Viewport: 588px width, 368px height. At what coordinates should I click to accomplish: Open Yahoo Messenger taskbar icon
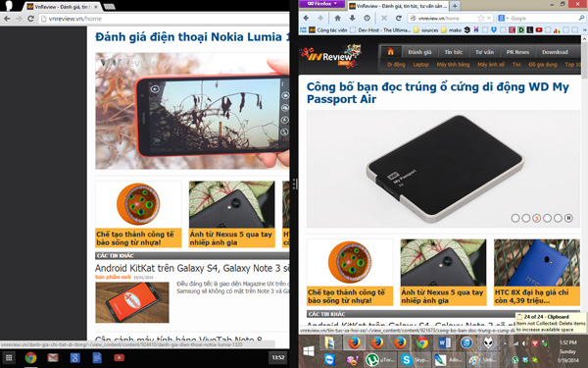click(352, 360)
